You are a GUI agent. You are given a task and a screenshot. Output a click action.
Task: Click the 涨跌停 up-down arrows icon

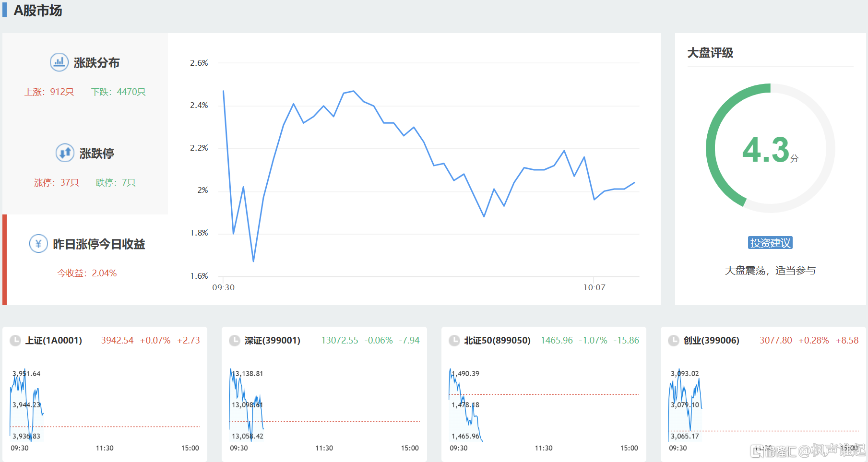(65, 153)
